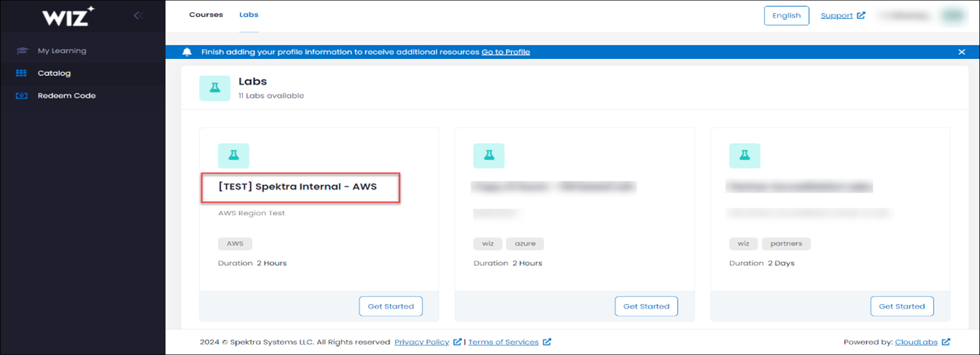Screen dimensions: 980x355
Task: Open the Privacy Policy link
Action: pos(421,342)
